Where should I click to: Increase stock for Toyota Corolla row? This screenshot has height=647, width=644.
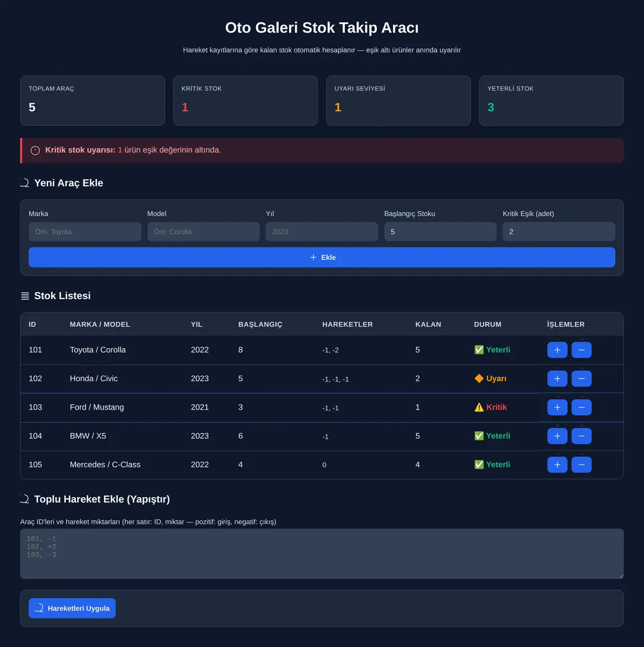click(x=557, y=350)
